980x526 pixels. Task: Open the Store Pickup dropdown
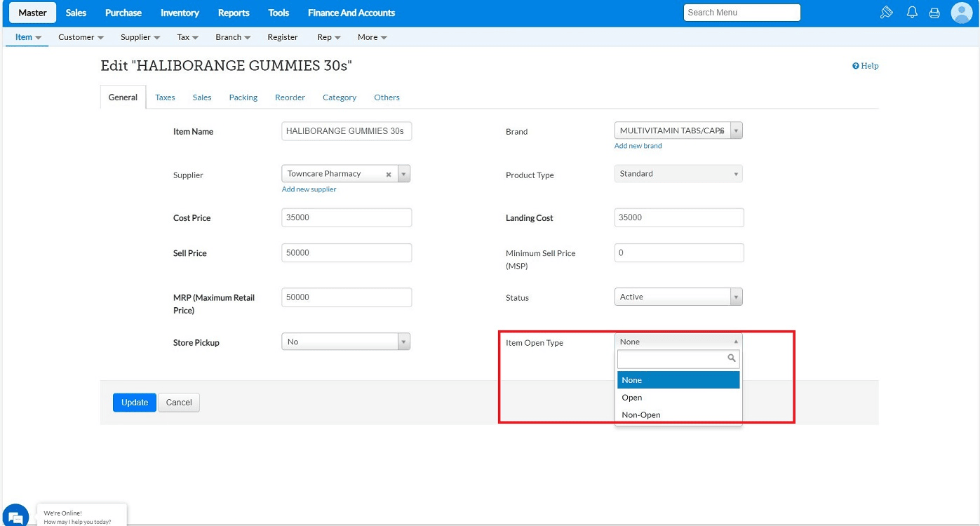(x=403, y=342)
